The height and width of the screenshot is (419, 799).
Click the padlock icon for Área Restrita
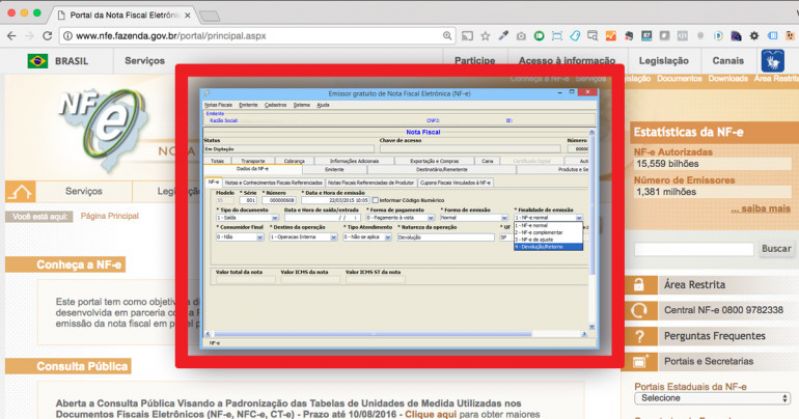coord(639,284)
